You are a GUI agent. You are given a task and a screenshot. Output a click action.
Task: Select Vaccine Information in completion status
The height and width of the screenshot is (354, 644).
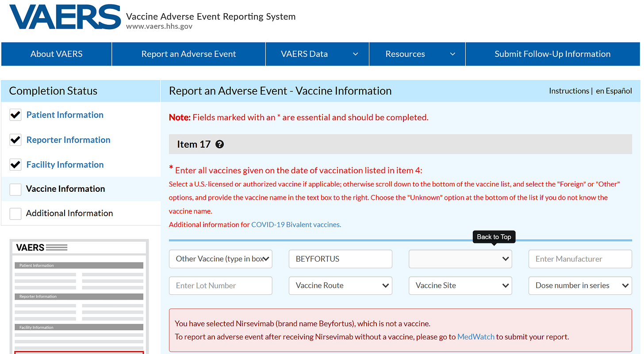(65, 189)
